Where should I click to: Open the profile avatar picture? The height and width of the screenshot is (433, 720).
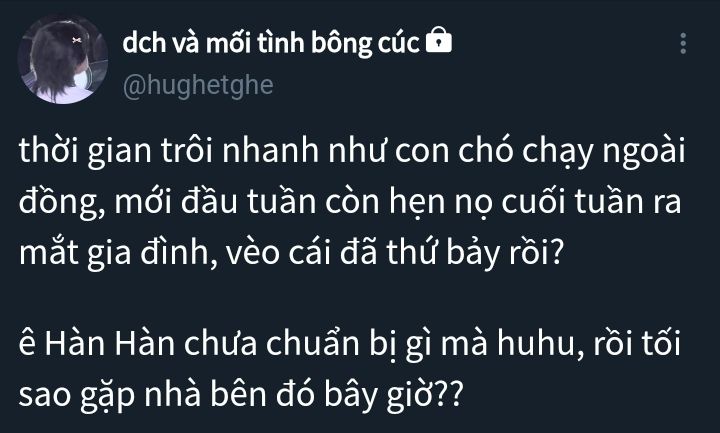(x=62, y=60)
